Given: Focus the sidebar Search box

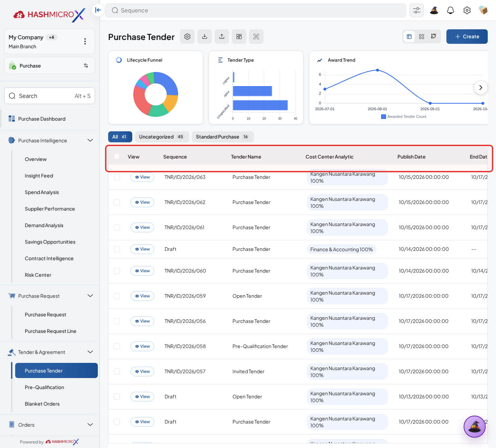Looking at the screenshot, I should (x=50, y=96).
